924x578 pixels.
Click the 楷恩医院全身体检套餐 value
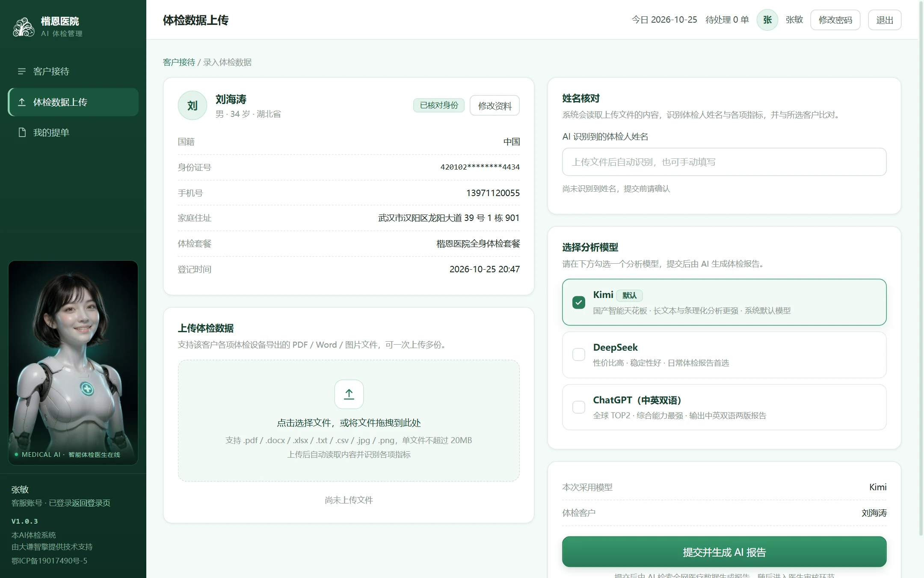click(x=478, y=244)
